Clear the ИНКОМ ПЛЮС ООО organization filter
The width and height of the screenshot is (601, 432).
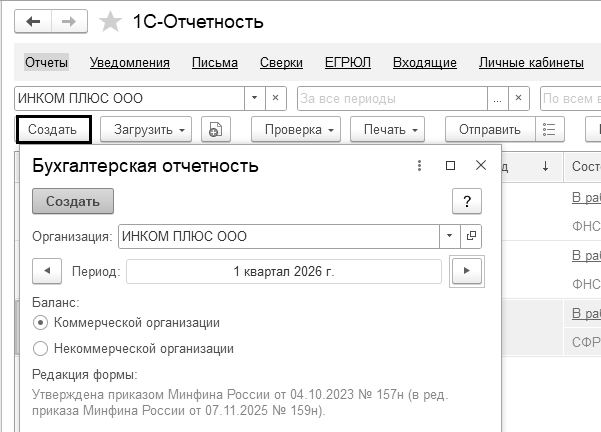pyautogui.click(x=275, y=98)
